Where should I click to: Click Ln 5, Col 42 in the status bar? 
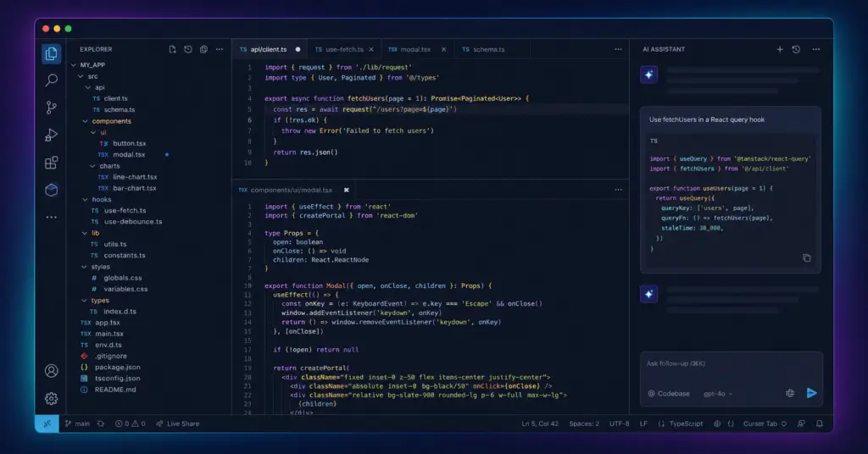[540, 424]
